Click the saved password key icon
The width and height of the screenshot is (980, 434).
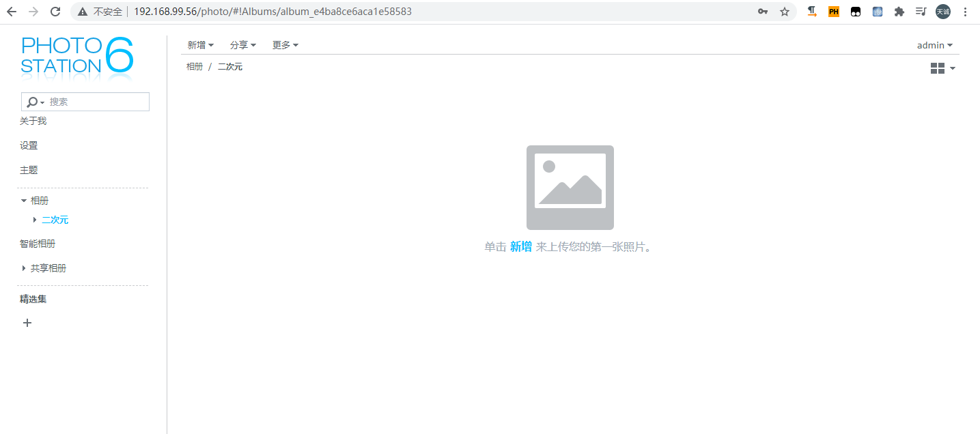(763, 12)
